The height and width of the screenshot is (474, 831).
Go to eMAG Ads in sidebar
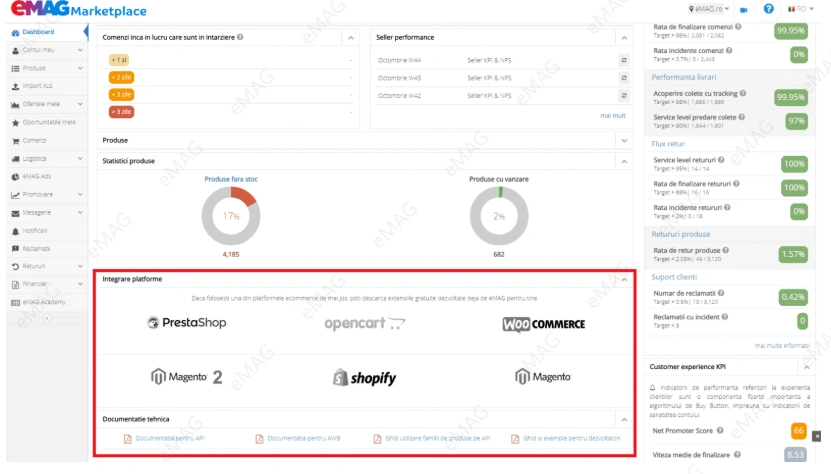click(38, 176)
